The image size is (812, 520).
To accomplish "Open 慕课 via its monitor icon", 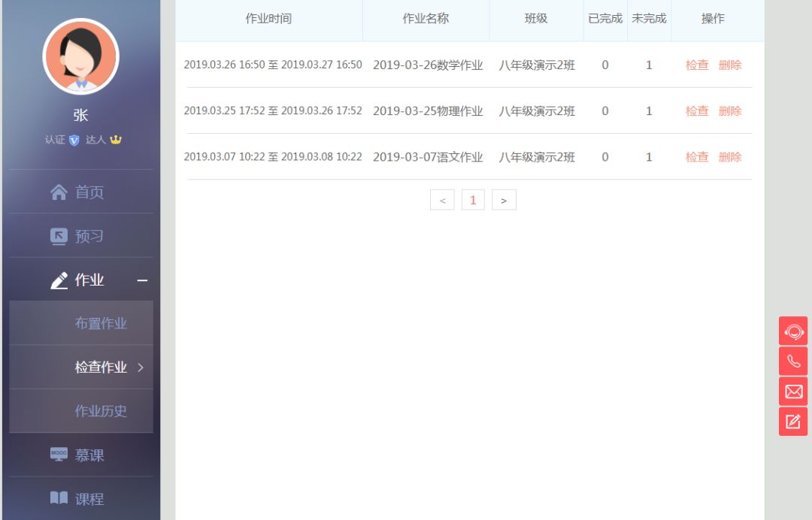I will click(59, 455).
